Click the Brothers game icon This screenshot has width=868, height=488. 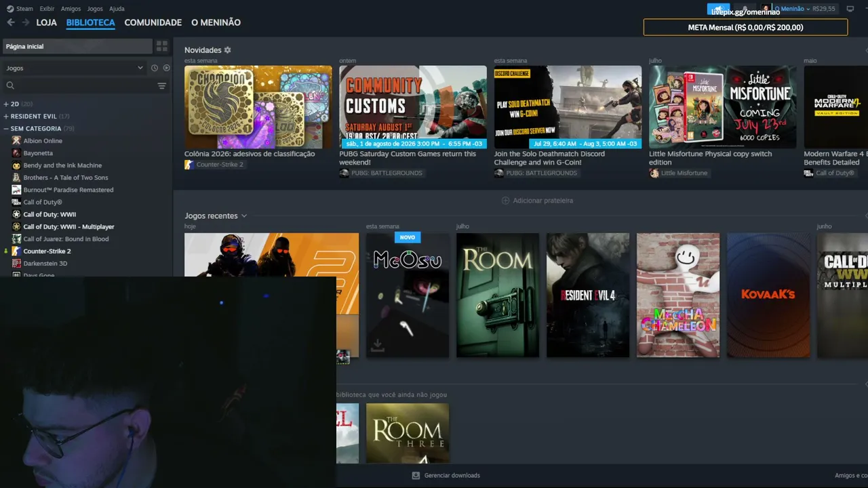[x=17, y=178]
